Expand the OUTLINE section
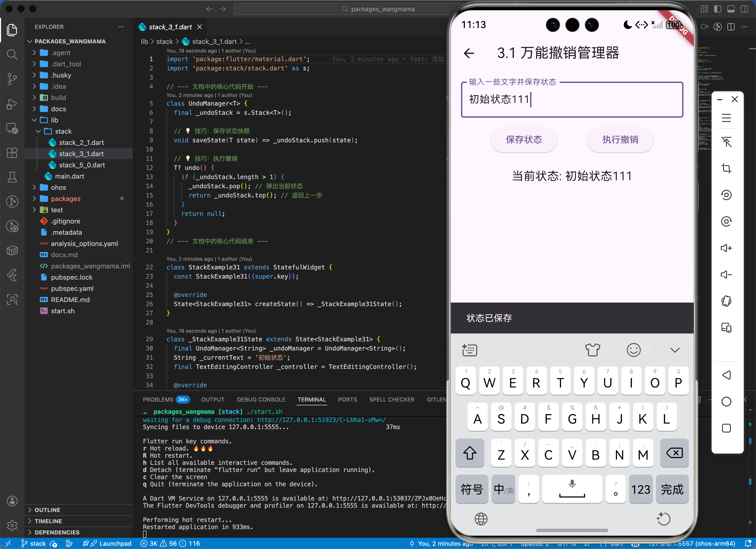This screenshot has height=549, width=756. click(x=47, y=510)
